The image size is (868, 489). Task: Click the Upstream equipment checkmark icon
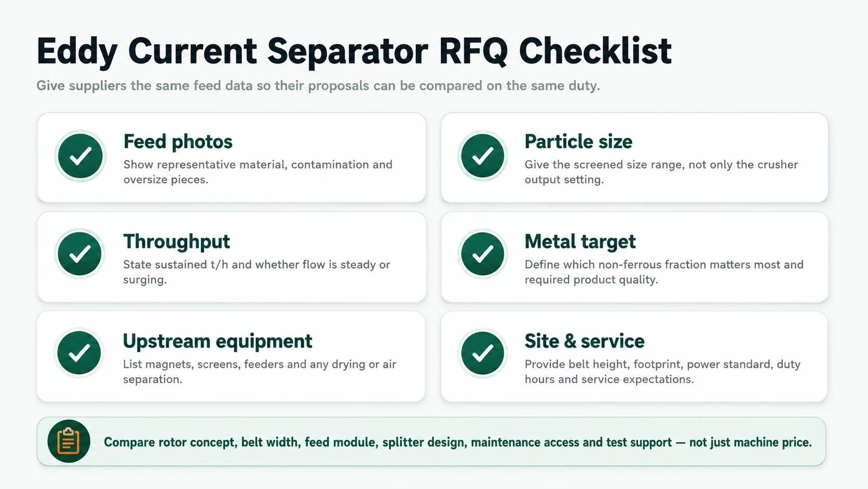79,353
